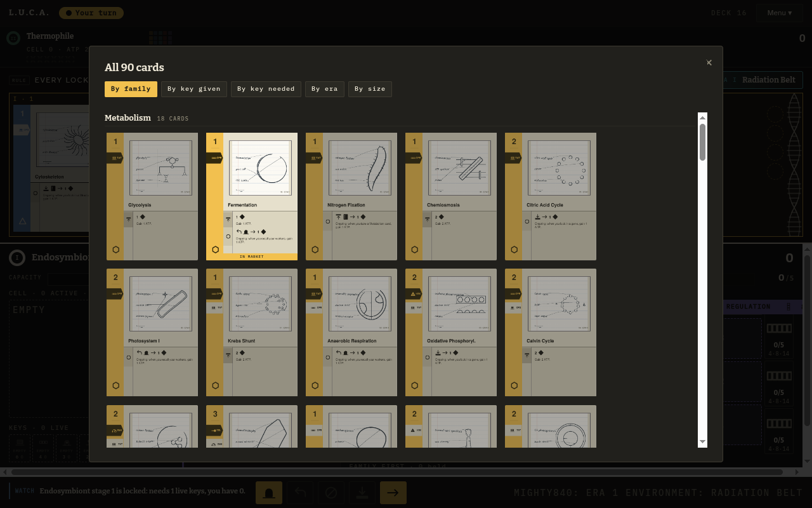This screenshot has height=508, width=812.
Task: Open the Chemiosmosis card diagram
Action: point(460,168)
